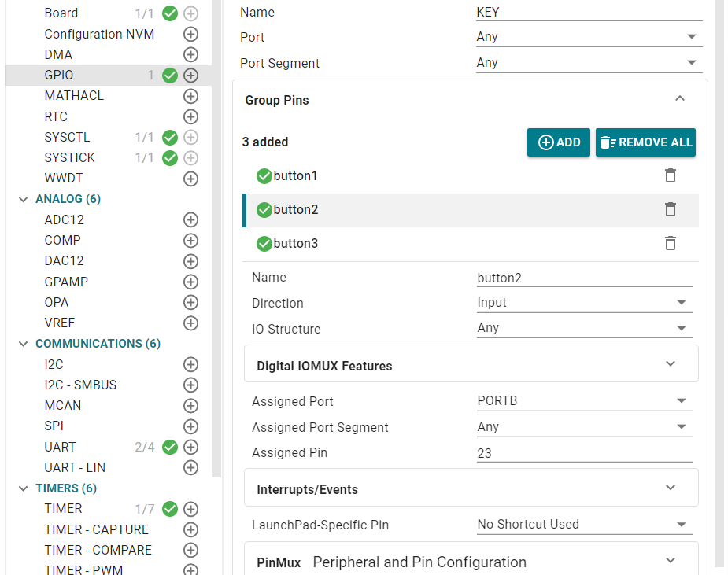Add an ADC12 instance
Image resolution: width=728 pixels, height=575 pixels.
[x=190, y=219]
